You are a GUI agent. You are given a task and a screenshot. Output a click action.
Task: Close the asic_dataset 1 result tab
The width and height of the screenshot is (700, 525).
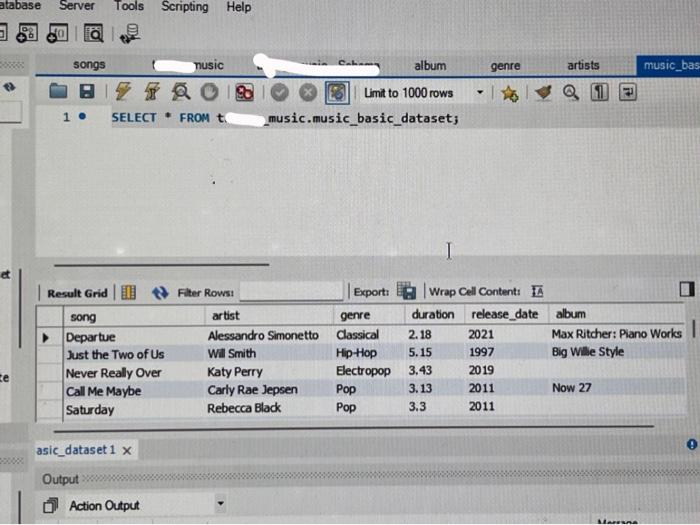[127, 451]
